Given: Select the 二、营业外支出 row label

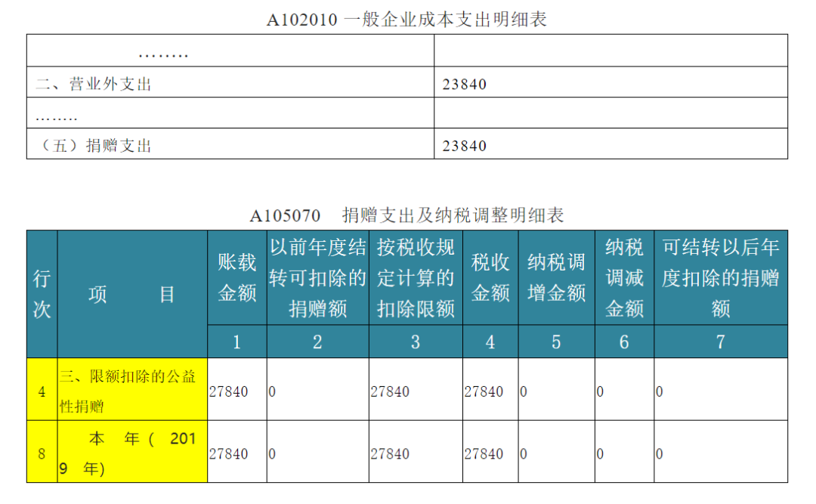Looking at the screenshot, I should (94, 84).
